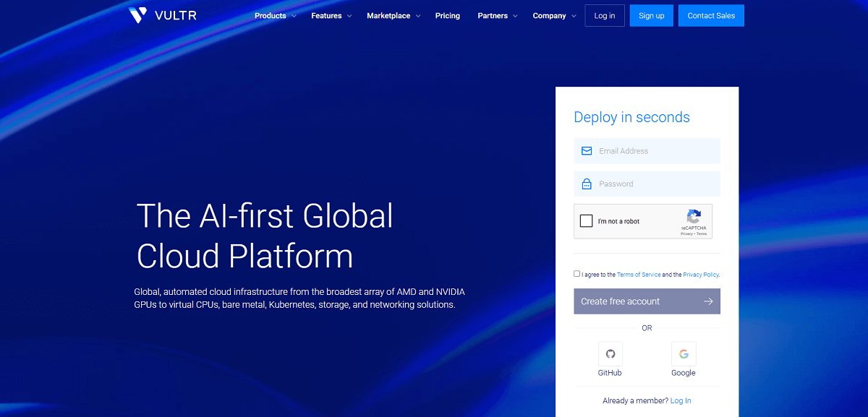Tick the reCAPTCHA verification checkbox
Image resolution: width=868 pixels, height=417 pixels.
pyautogui.click(x=587, y=221)
